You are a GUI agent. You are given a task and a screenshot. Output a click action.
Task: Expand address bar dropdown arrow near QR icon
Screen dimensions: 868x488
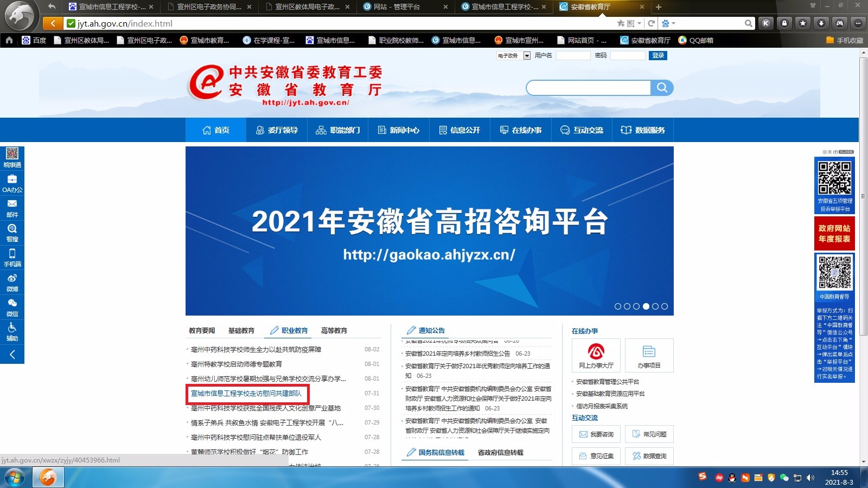pyautogui.click(x=639, y=23)
